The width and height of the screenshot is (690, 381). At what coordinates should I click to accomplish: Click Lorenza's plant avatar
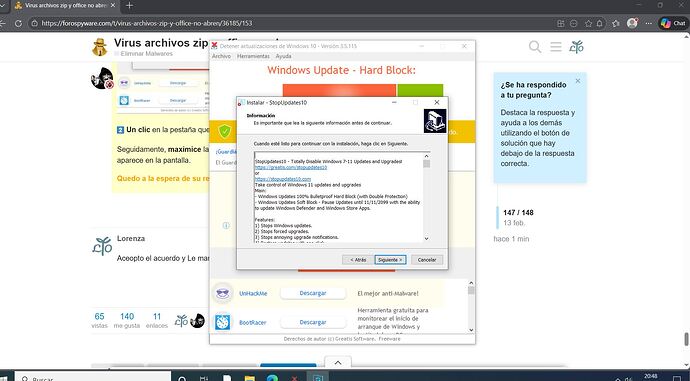[102, 246]
